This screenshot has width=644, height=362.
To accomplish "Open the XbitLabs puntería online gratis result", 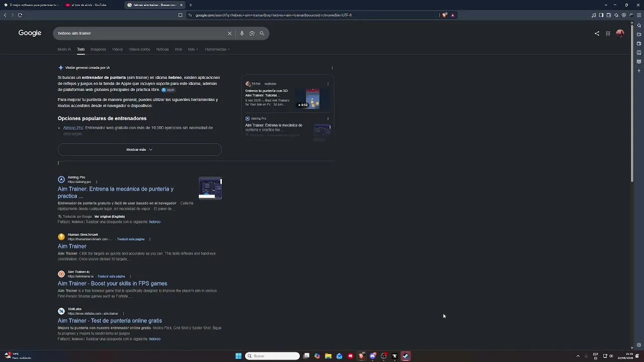I will coord(110,321).
